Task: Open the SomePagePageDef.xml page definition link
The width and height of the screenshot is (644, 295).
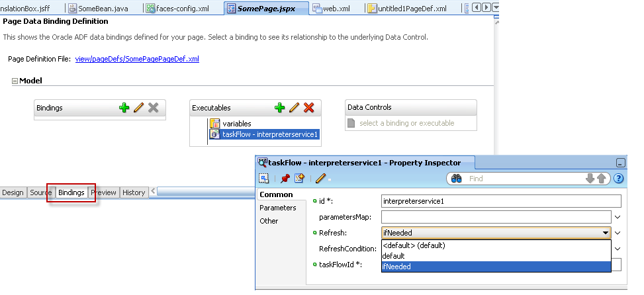Action: click(x=137, y=59)
